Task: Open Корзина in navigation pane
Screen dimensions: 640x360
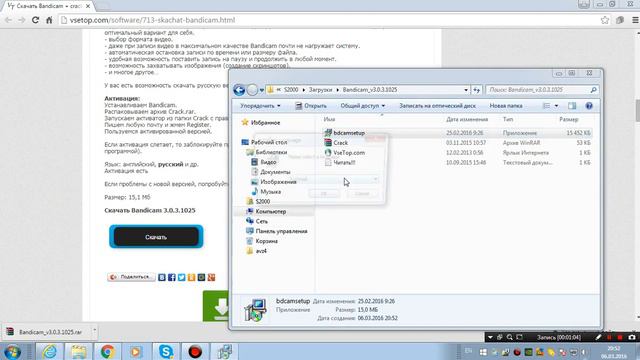Action: pos(267,241)
